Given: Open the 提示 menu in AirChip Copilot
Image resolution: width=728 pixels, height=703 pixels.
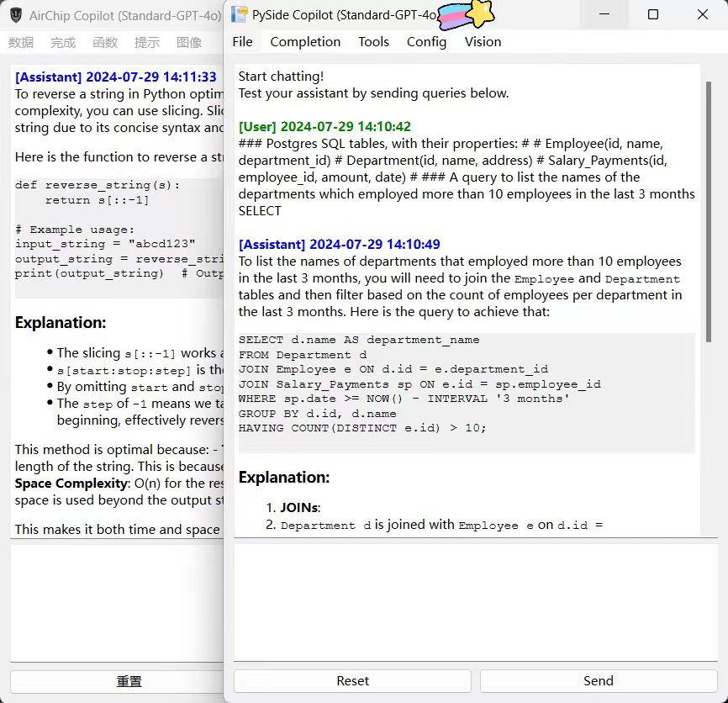Looking at the screenshot, I should (147, 43).
